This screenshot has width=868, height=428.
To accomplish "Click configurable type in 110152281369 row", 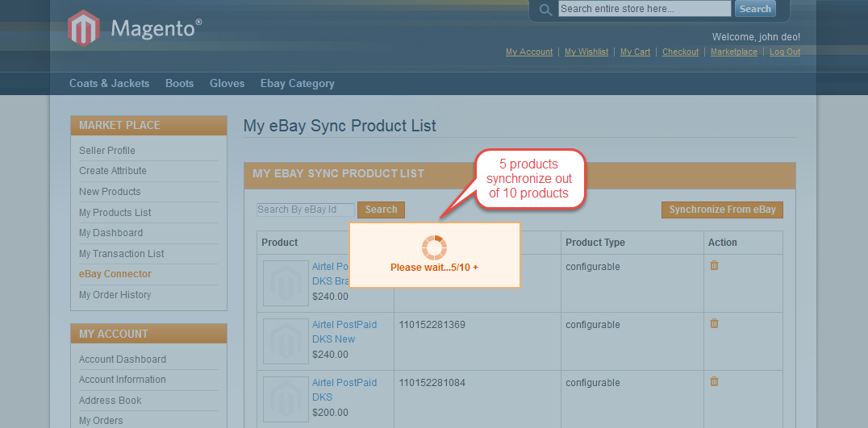I will click(593, 325).
